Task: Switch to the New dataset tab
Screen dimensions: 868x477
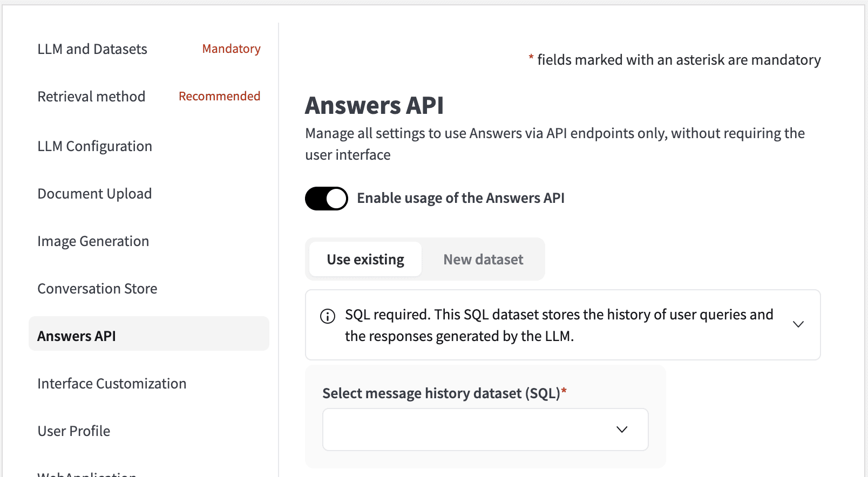Action: 483,259
